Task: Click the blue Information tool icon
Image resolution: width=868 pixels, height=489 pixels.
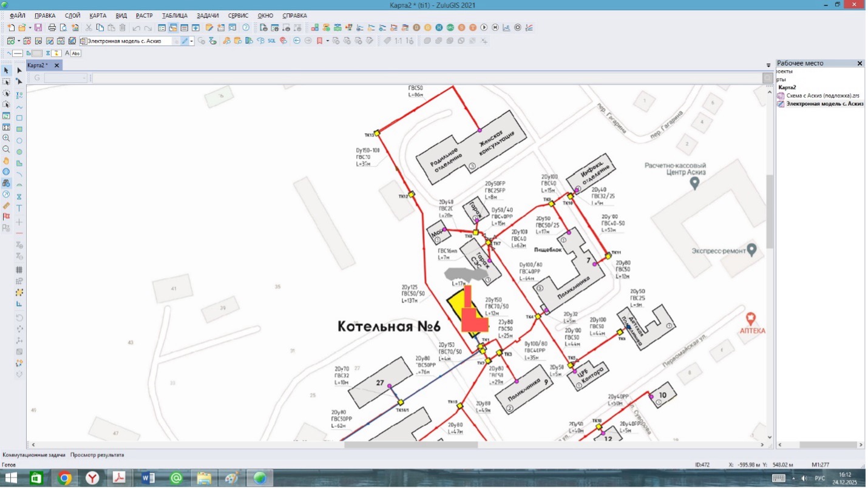Action: 6,172
